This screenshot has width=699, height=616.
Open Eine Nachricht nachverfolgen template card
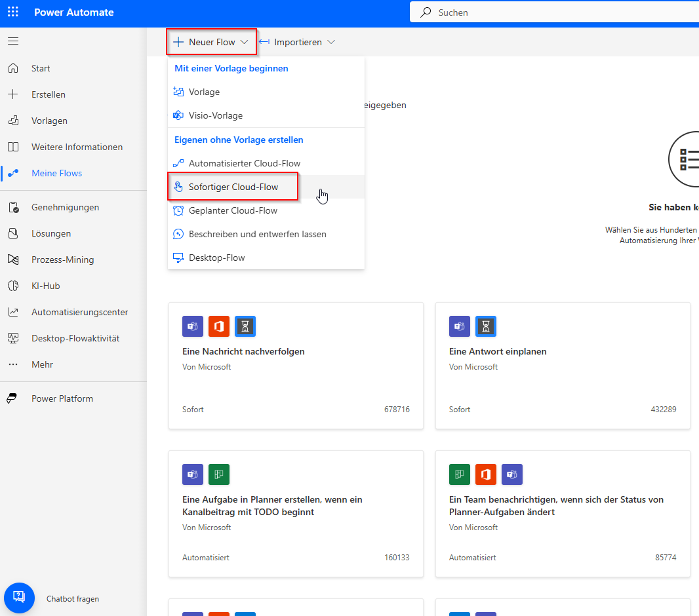(x=296, y=366)
